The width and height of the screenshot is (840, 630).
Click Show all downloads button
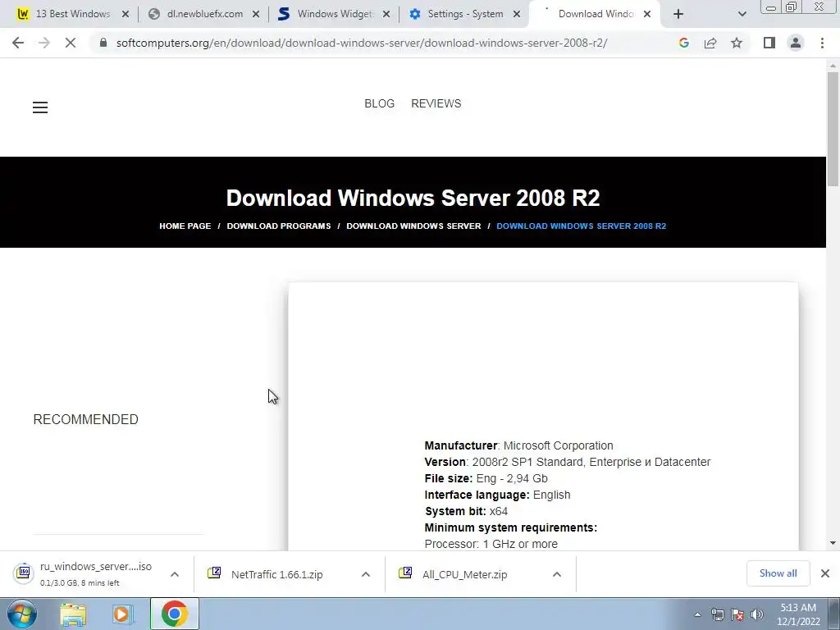point(778,573)
